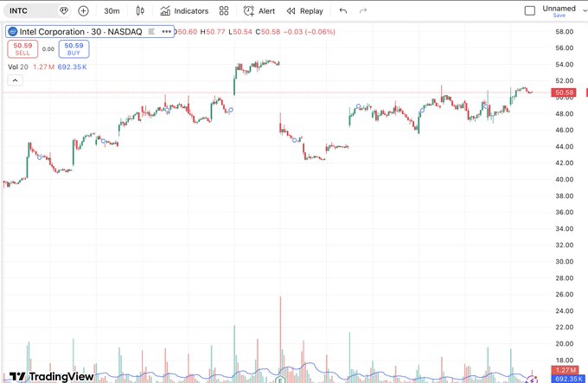Click the C50.58 close value in the legend
This screenshot has width=588, height=383.
(268, 32)
